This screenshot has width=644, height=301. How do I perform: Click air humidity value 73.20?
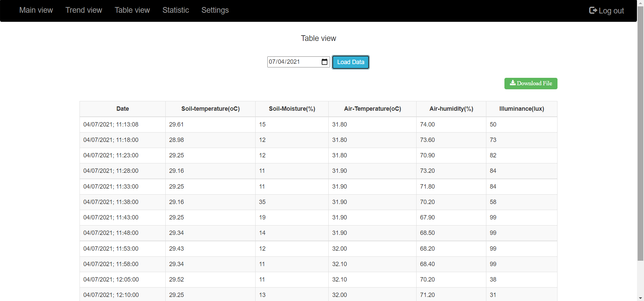pyautogui.click(x=427, y=171)
